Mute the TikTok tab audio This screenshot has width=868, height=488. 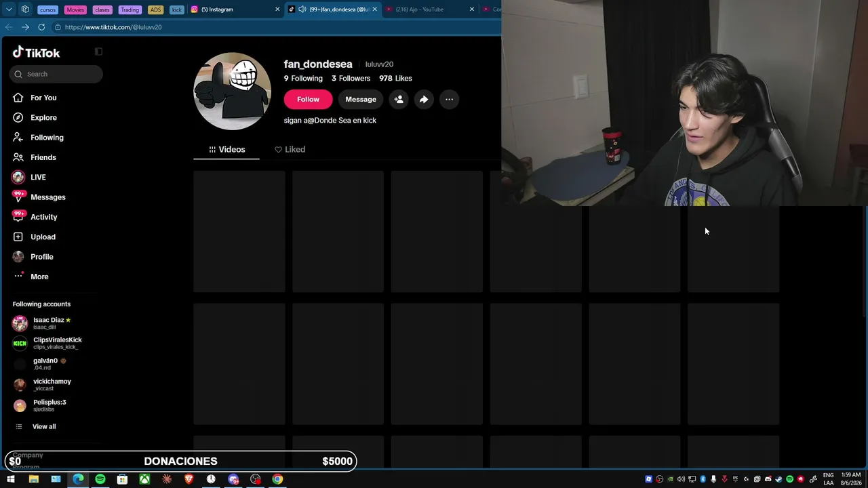click(302, 9)
